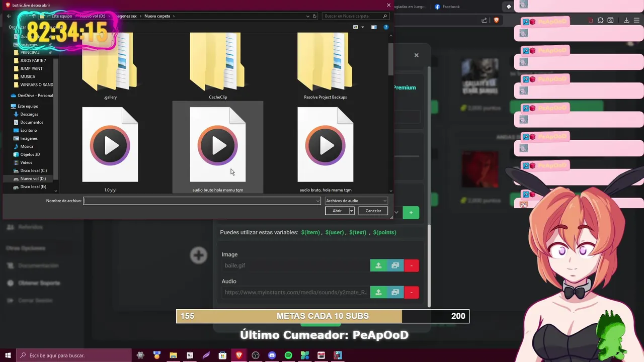
Task: Open the browser downloads icon
Action: (626, 20)
